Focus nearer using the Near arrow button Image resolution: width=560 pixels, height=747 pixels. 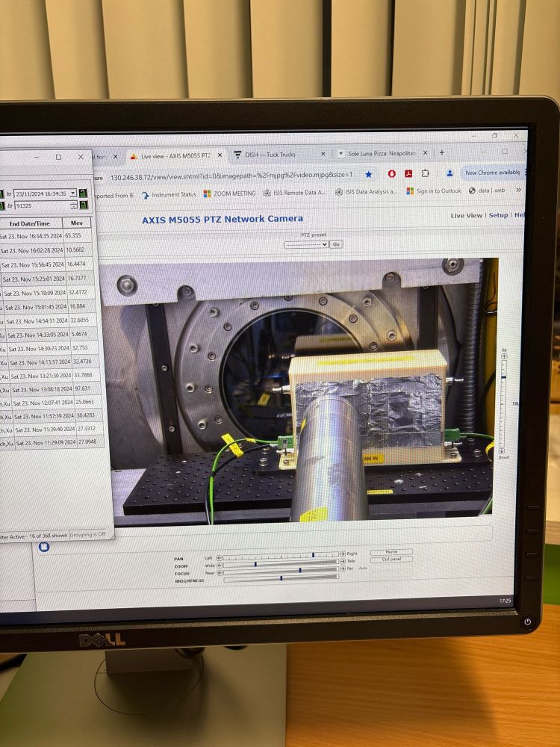coord(219,573)
